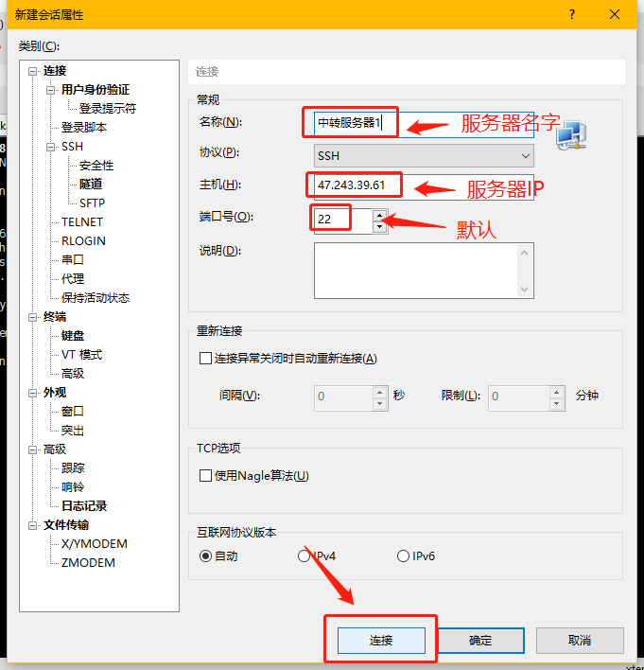Select the IPv4 radio button
This screenshot has width=644, height=670.
(304, 555)
